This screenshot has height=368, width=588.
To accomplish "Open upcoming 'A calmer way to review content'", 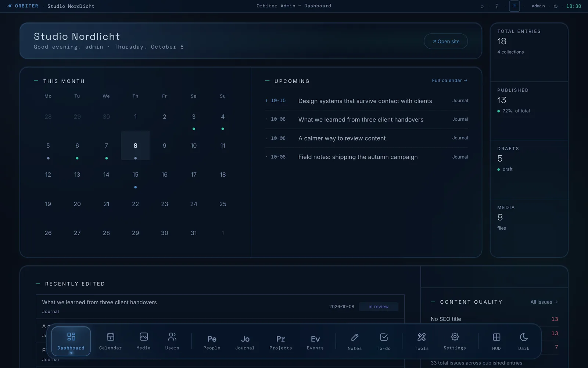I will [x=366, y=138].
